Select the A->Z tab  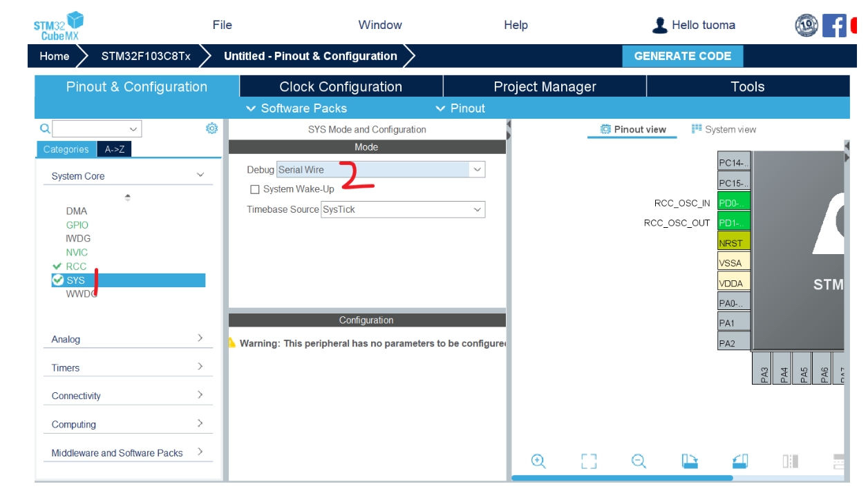point(114,149)
